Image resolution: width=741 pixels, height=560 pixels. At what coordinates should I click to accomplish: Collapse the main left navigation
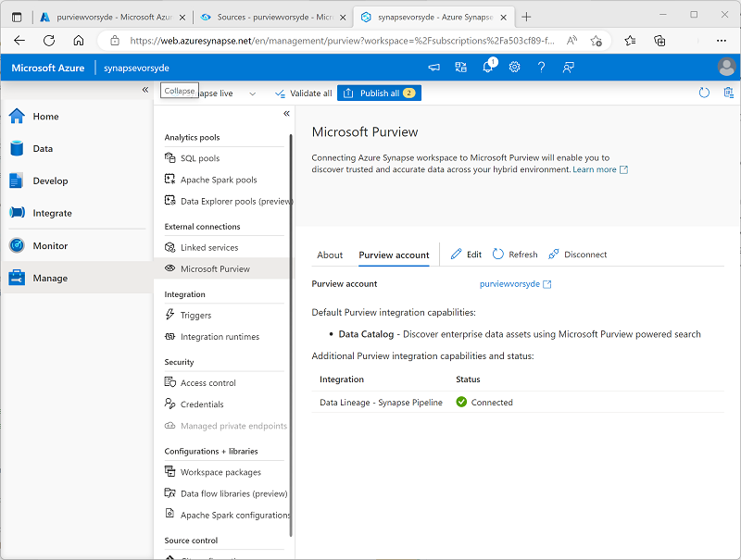click(145, 90)
